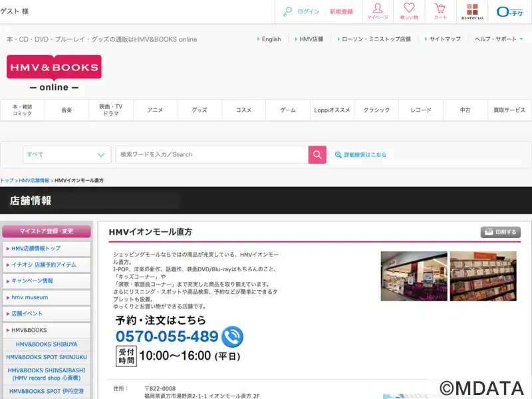The image size is (532, 399).
Task: Open HMV&BOOKS SHINSAIBASHI store link
Action: tap(47, 374)
